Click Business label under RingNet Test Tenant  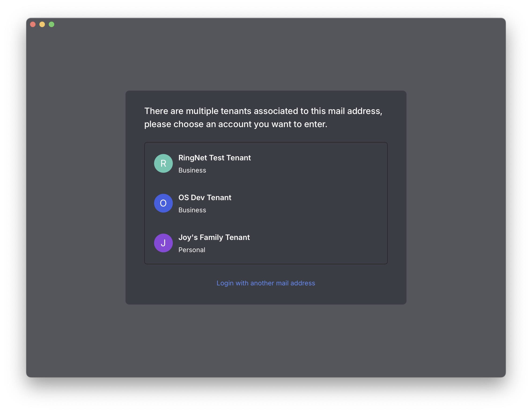click(192, 170)
